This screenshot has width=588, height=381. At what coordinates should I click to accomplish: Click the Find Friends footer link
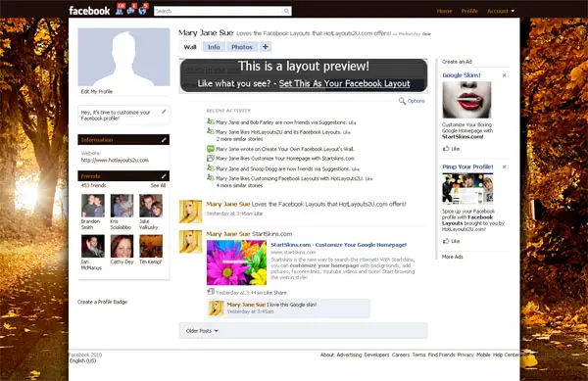pos(441,355)
